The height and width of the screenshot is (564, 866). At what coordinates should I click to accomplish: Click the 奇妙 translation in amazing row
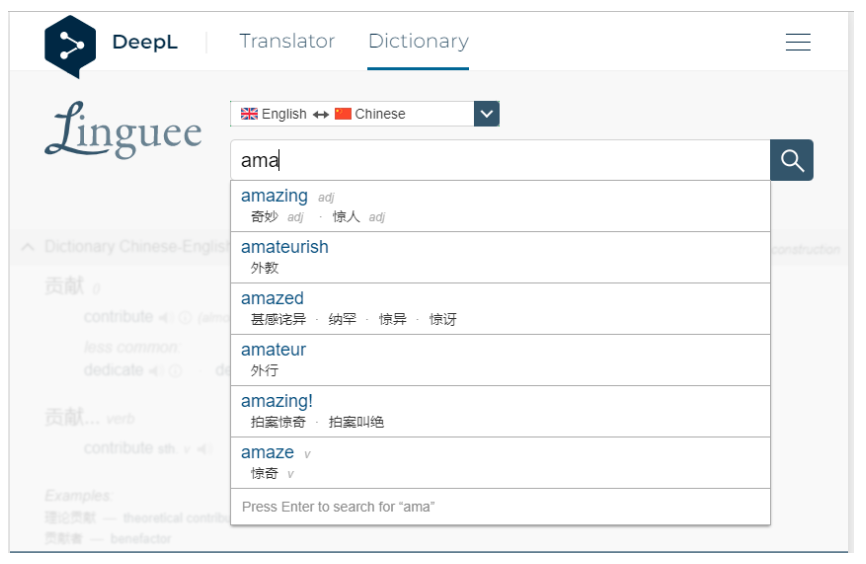pos(265,217)
